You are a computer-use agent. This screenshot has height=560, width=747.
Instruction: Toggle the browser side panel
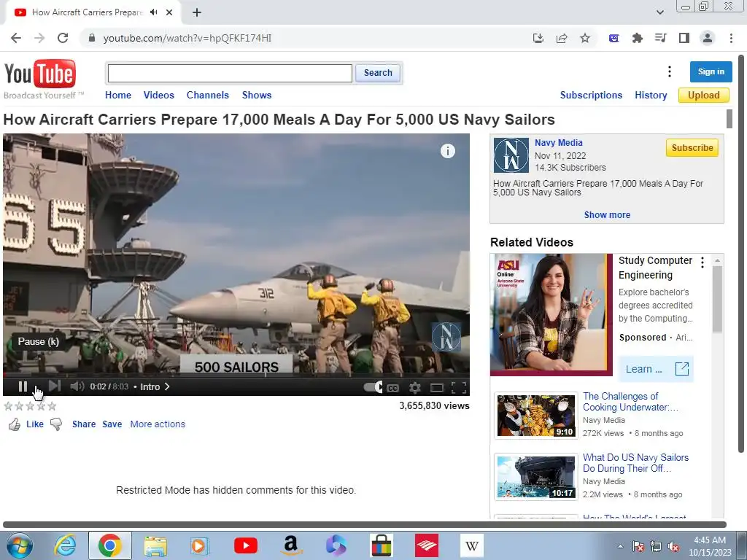click(684, 38)
